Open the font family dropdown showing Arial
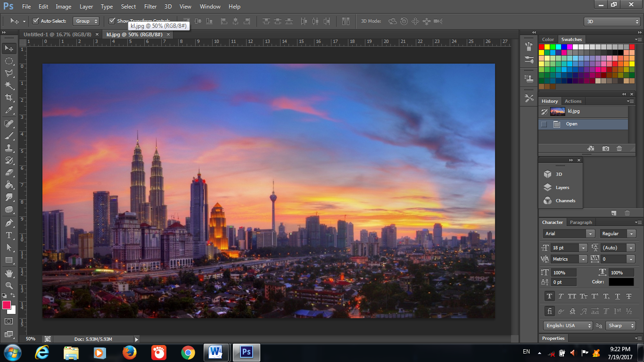Viewport: 644px width, 362px height. tap(591, 233)
